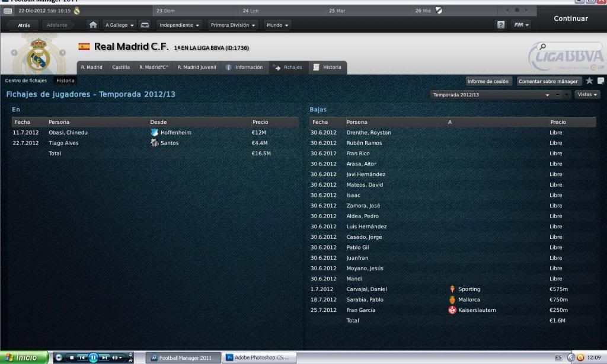Click Comentar sobre mánager button
Viewport: 607px width, 364px height.
[548, 81]
